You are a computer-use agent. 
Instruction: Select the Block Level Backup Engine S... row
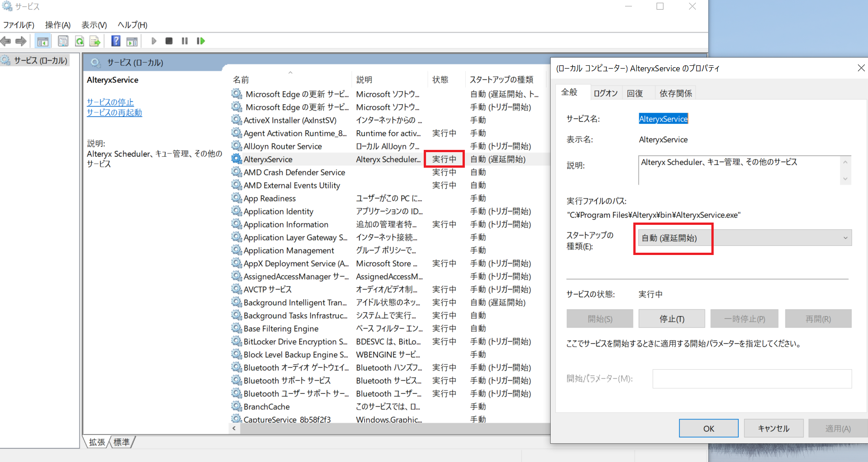point(389,355)
